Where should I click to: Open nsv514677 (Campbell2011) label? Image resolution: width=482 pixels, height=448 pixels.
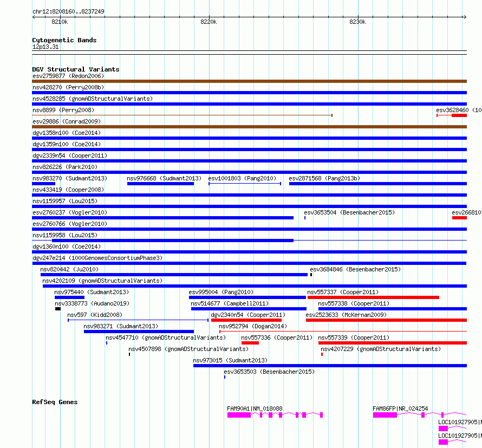230,303
